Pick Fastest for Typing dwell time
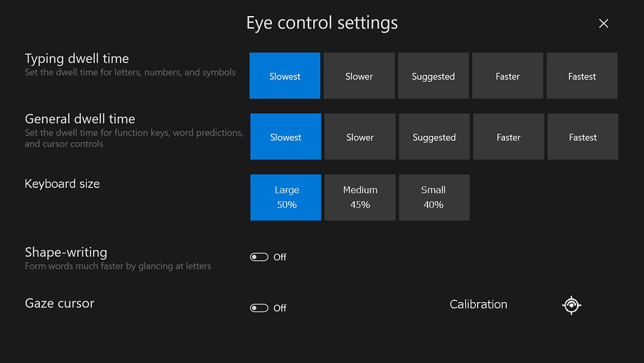 582,76
